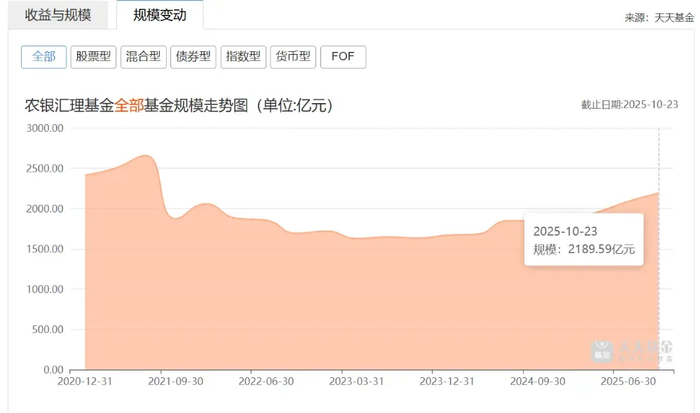Filter by FOF funds
Viewport: 700px width, 413px height.
point(343,57)
